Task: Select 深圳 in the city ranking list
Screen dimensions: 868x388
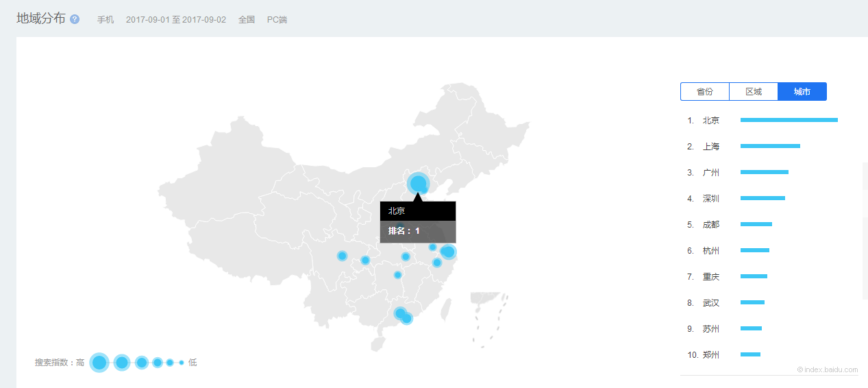Action: (711, 199)
